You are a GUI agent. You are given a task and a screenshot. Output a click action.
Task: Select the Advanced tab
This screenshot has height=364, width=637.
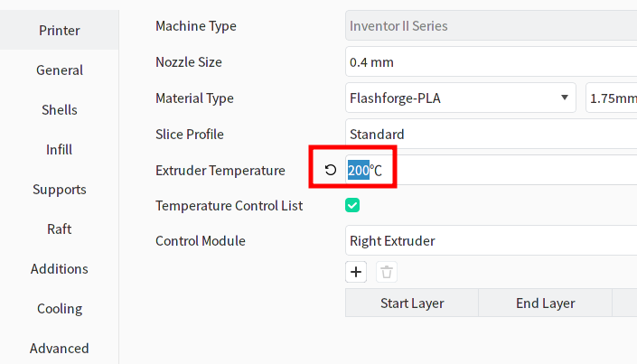[x=60, y=349]
